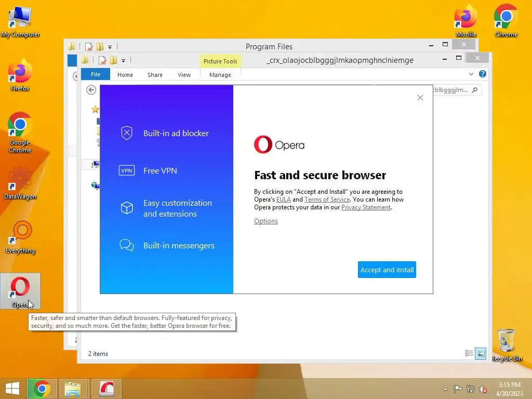Click the muted volume tray icon
The image size is (532, 399).
(x=483, y=389)
